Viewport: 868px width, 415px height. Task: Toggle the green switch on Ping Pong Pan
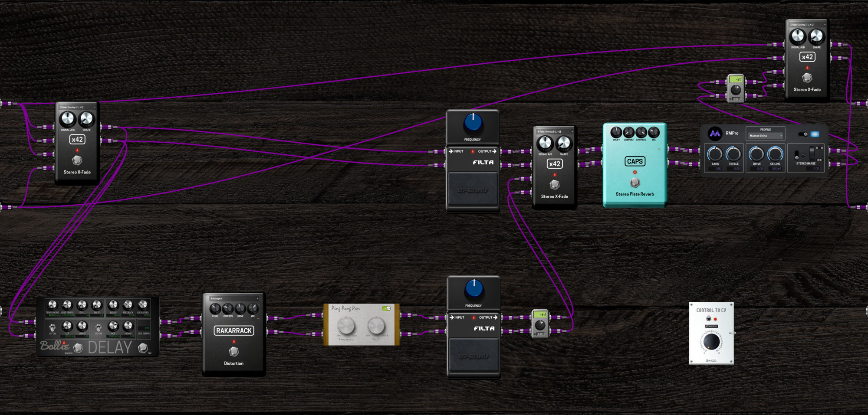tap(386, 308)
